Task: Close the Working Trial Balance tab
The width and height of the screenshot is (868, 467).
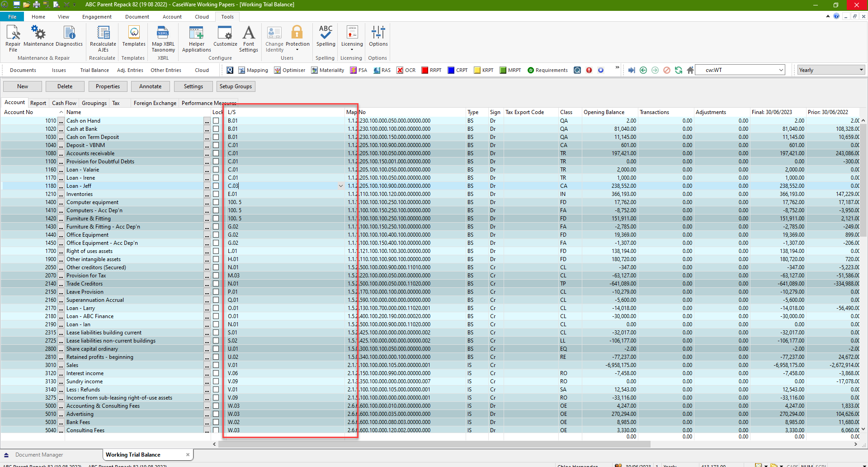Action: coord(188,455)
